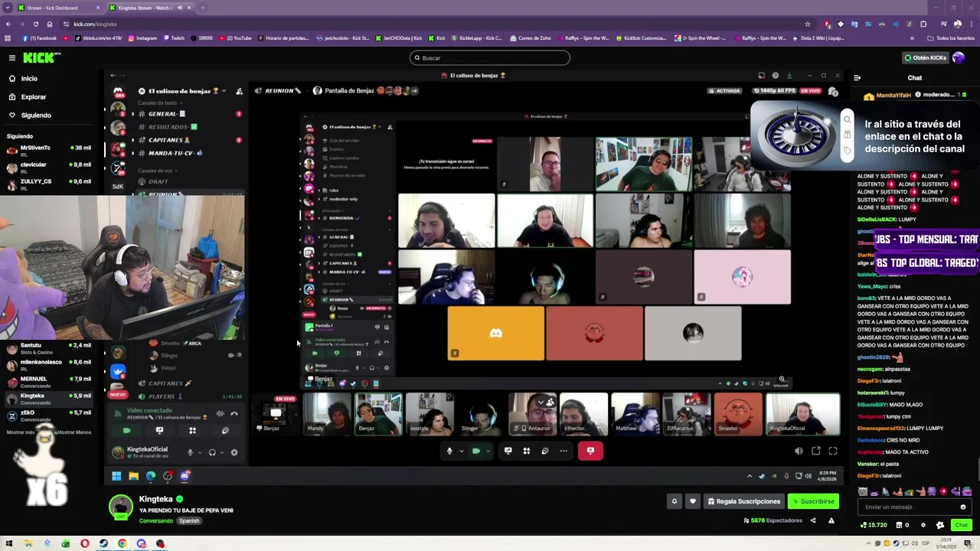The width and height of the screenshot is (980, 551).
Task: Toggle stream notifications bell
Action: click(x=675, y=501)
